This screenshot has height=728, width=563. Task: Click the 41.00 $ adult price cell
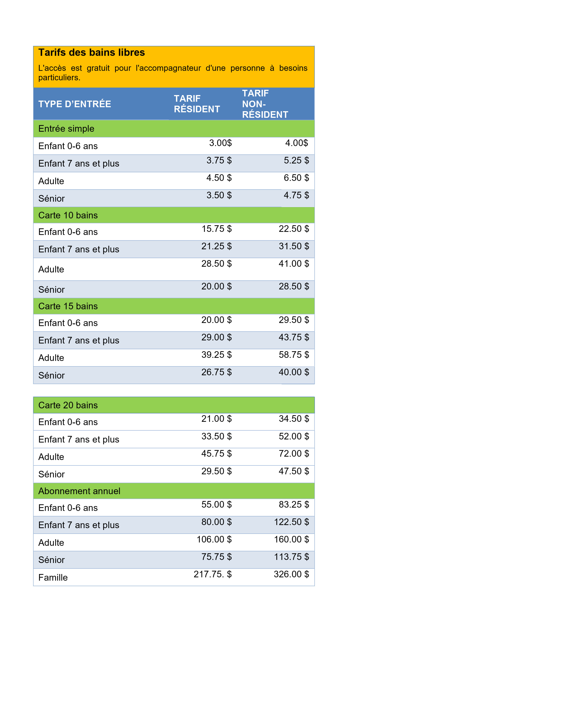[294, 264]
